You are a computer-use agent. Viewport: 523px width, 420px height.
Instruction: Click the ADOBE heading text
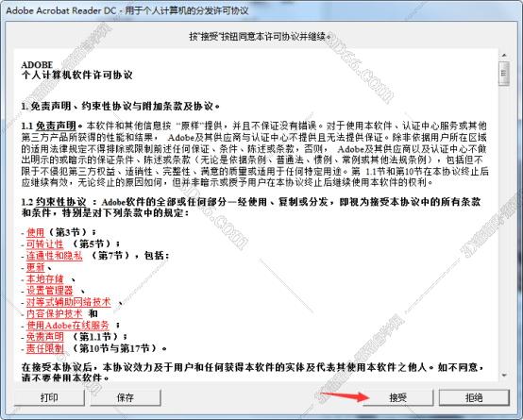[37, 65]
